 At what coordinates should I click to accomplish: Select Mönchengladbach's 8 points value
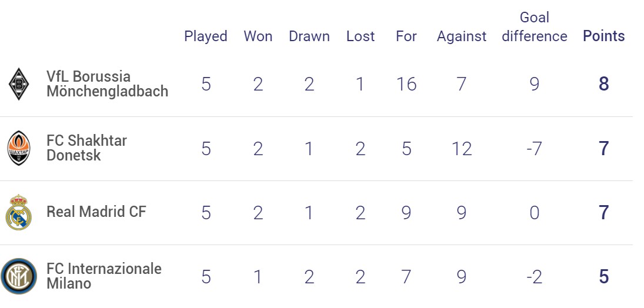[x=604, y=84]
